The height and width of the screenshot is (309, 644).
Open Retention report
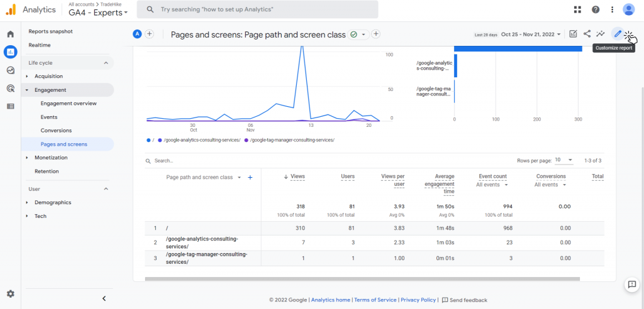(x=47, y=171)
